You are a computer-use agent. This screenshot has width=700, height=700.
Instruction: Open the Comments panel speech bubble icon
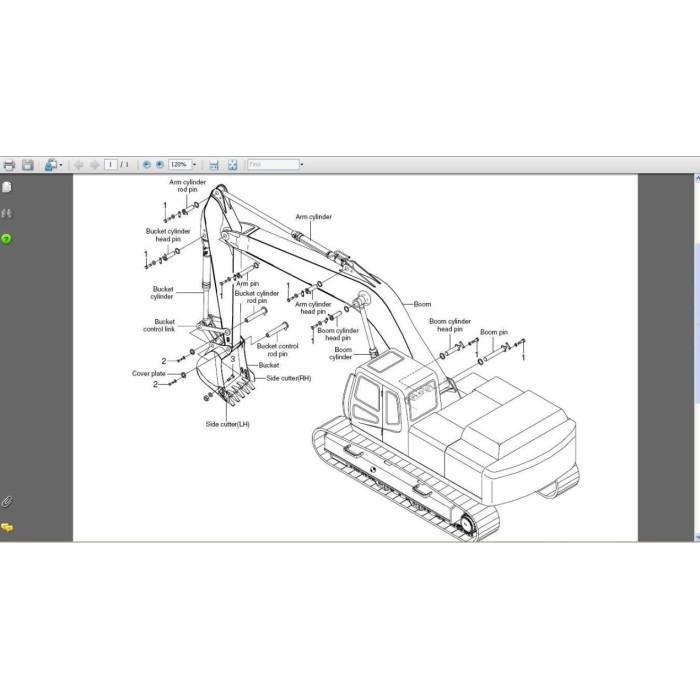[x=7, y=528]
